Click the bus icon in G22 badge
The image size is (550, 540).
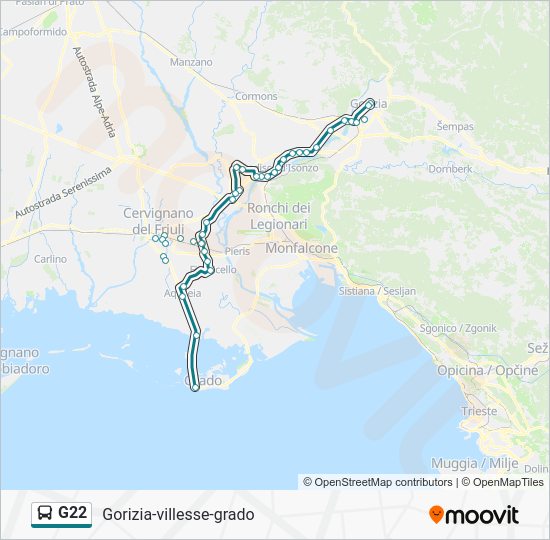click(45, 513)
